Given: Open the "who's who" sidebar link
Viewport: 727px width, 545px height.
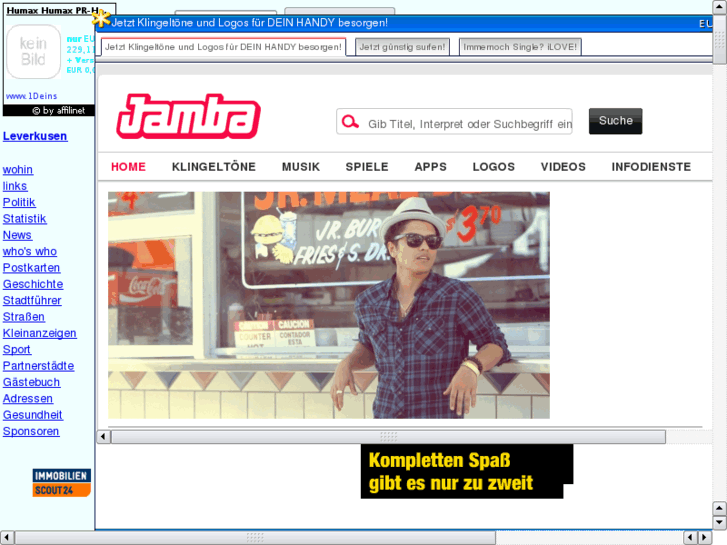Looking at the screenshot, I should click(x=30, y=251).
